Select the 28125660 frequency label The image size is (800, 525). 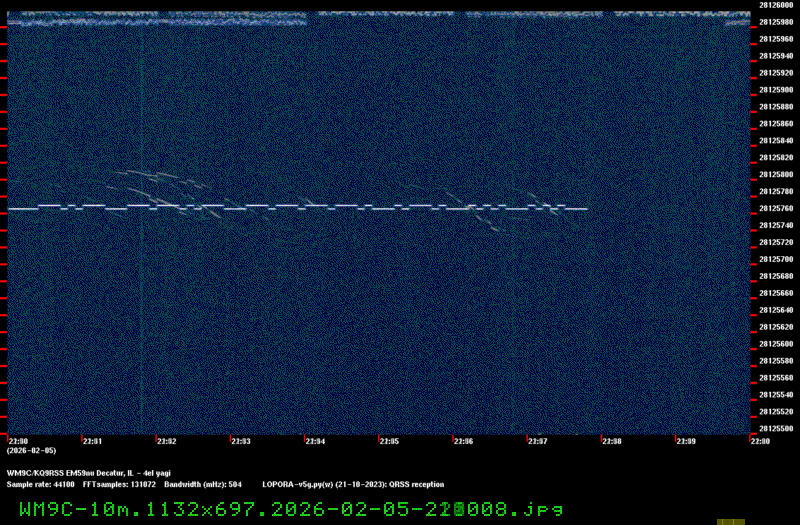pos(776,293)
